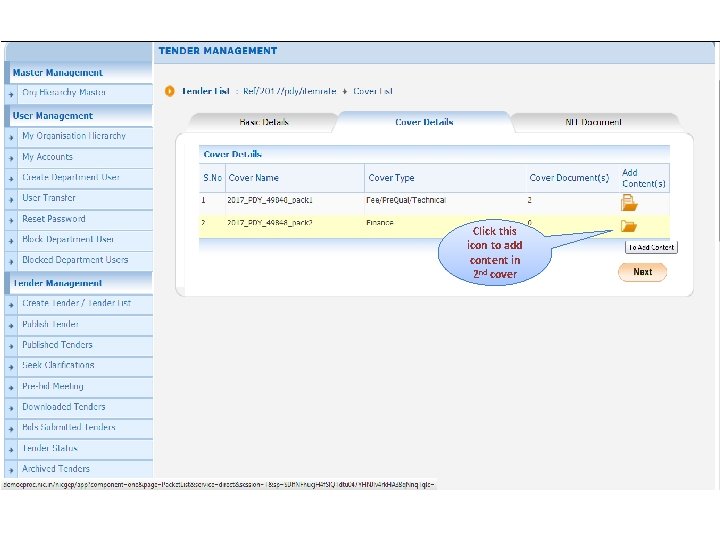Check Tender Status link
The height and width of the screenshot is (540, 720).
(x=50, y=448)
